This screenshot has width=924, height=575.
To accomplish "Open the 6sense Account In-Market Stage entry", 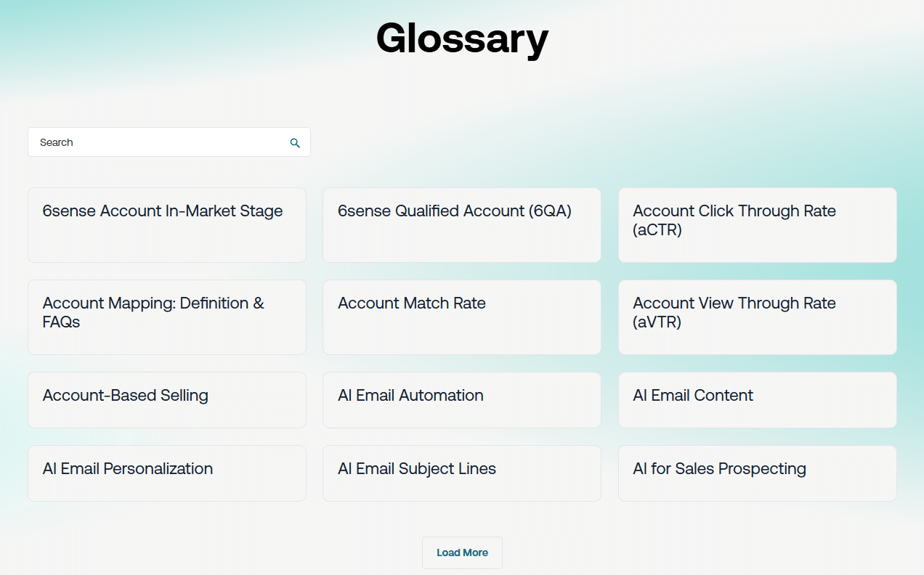I will tap(166, 225).
